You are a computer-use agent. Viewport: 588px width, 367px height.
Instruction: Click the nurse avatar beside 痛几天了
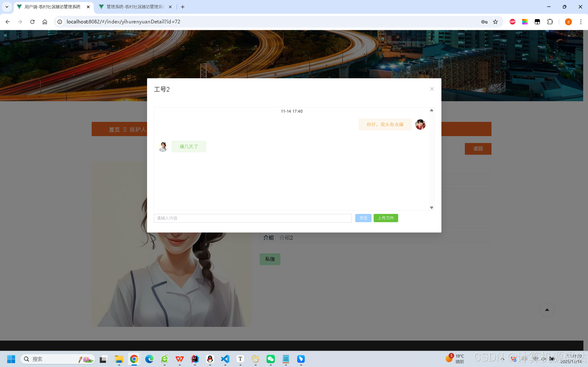pos(163,147)
